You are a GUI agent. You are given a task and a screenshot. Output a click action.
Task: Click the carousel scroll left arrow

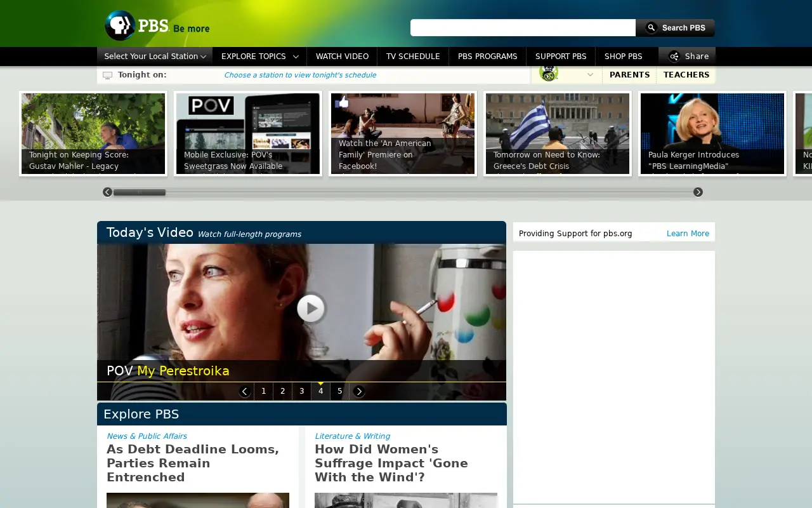107,192
